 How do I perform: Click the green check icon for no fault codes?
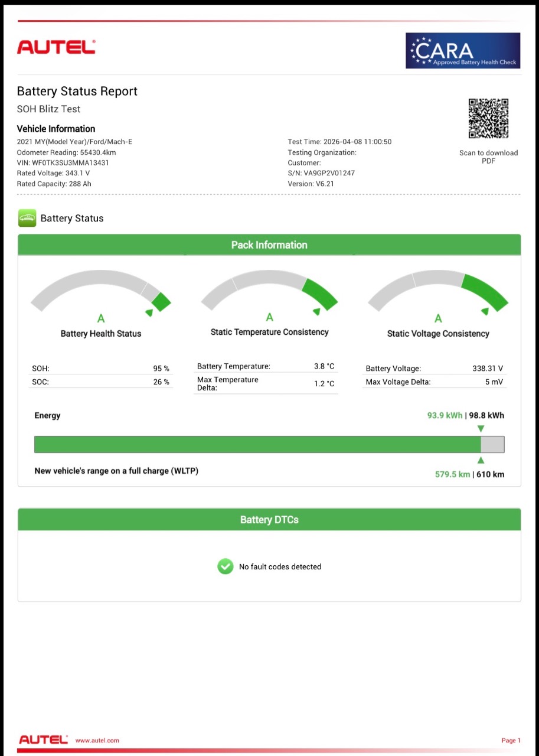pyautogui.click(x=225, y=566)
